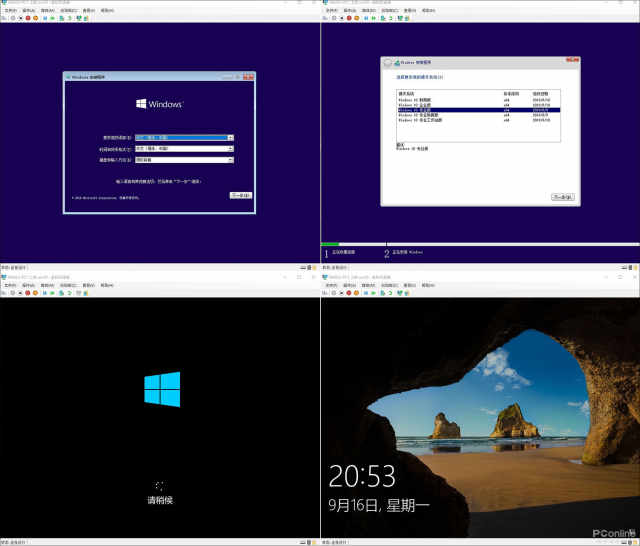Click orange Save icon in edition-selection VM toolbar

pyautogui.click(x=357, y=18)
